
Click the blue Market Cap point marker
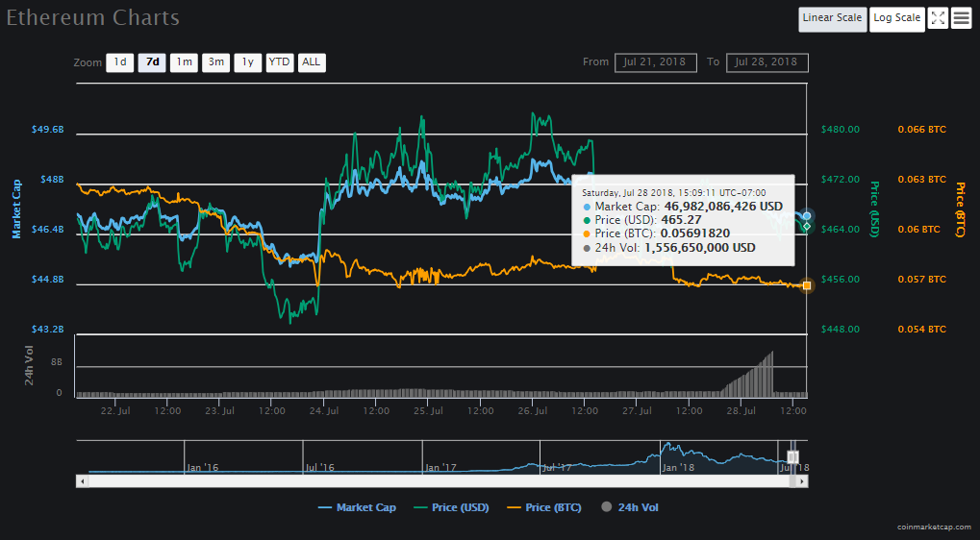(x=807, y=216)
